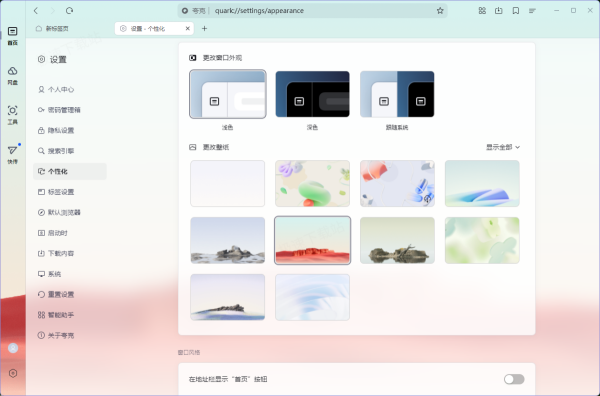600x396 pixels.
Task: Go back using the back arrow
Action: click(x=36, y=11)
